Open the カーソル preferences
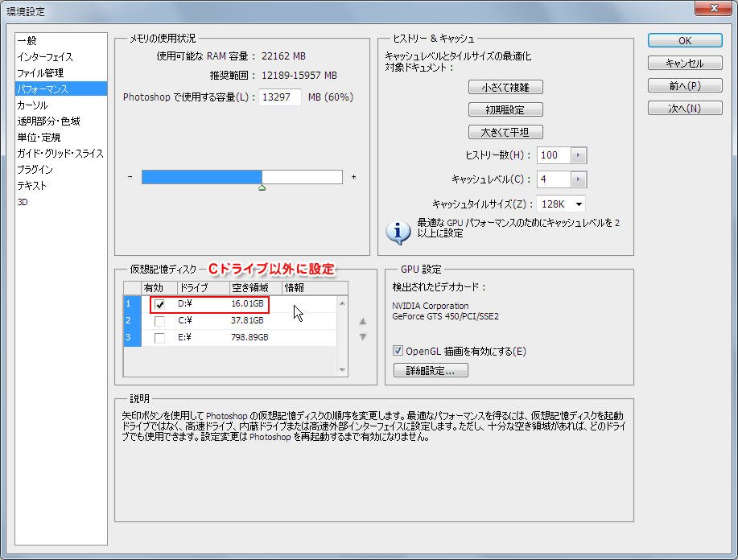This screenshot has width=738, height=560. [x=32, y=105]
